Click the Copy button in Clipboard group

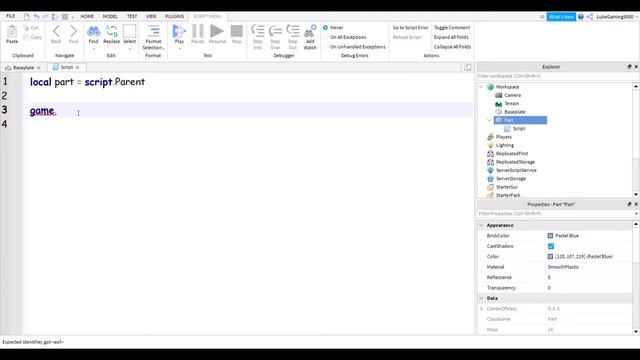tap(33, 37)
